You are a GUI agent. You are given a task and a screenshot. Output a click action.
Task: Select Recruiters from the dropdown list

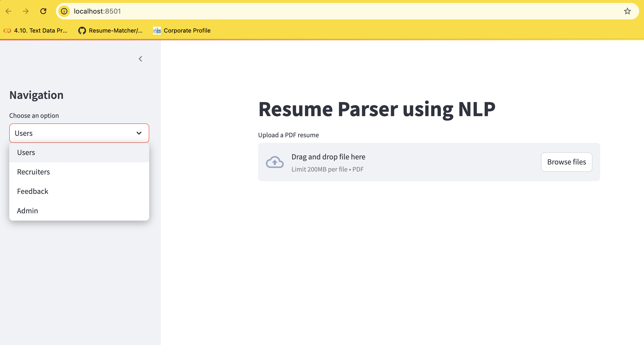[x=34, y=172]
